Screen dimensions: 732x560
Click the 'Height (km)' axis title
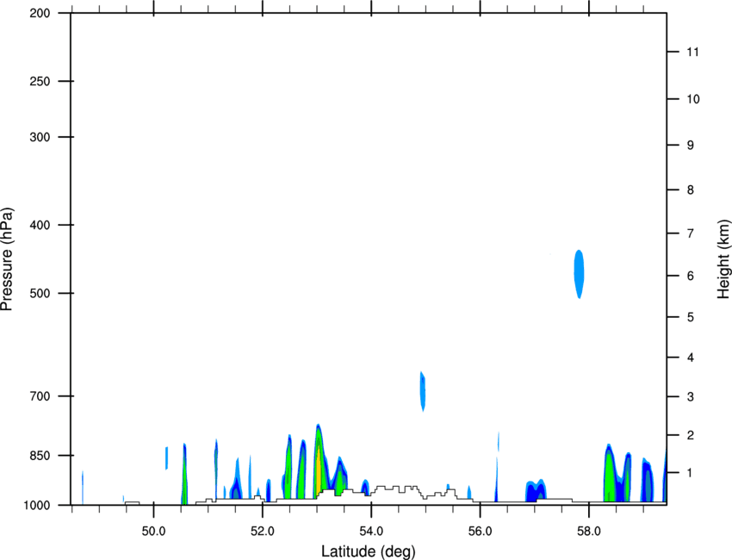[723, 259]
